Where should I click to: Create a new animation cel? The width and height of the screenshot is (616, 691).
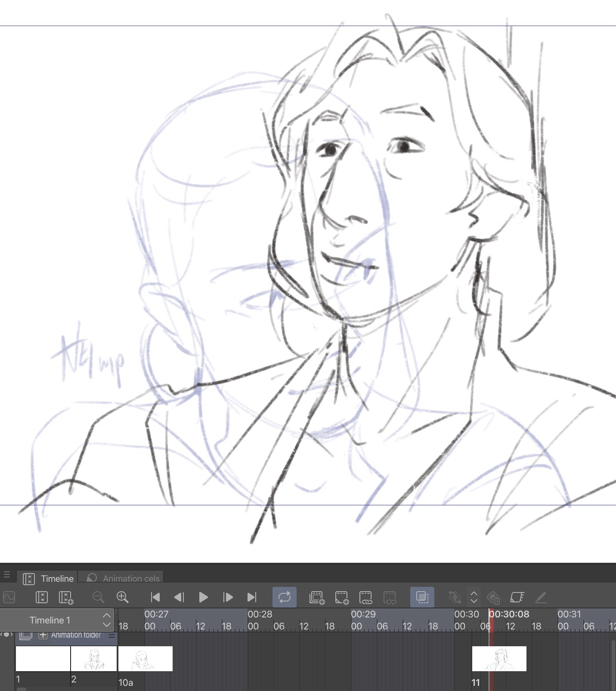click(x=342, y=597)
